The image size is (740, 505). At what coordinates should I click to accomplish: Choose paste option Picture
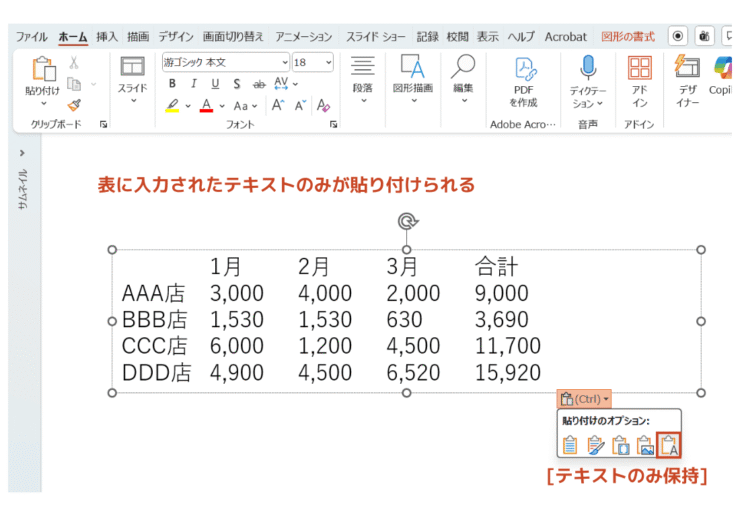coord(645,445)
